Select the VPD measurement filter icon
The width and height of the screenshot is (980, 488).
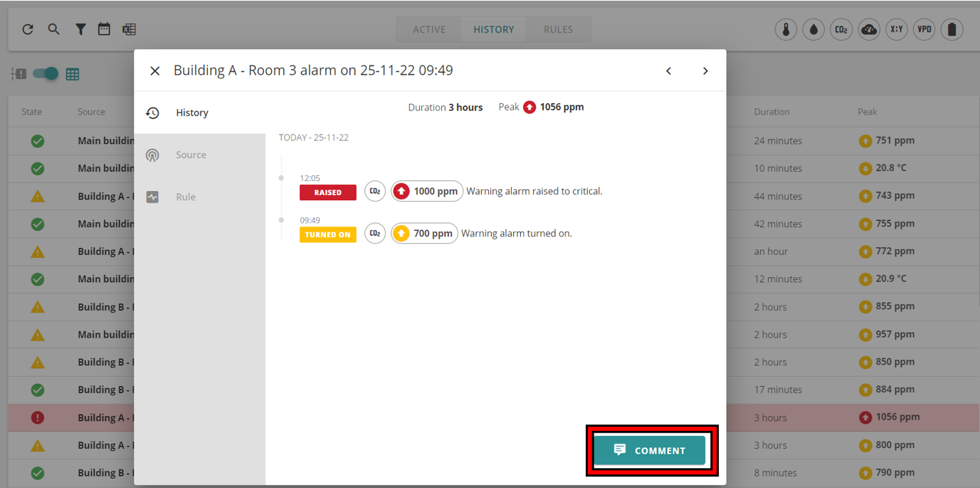924,30
